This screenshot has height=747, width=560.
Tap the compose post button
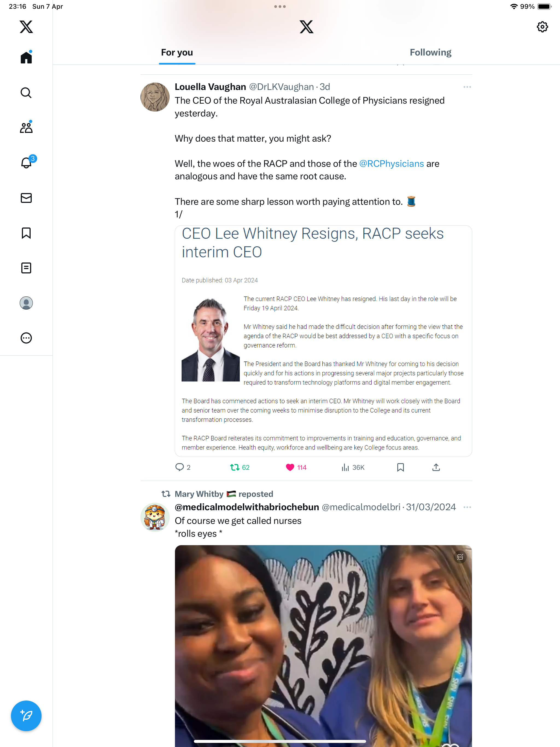point(26,716)
